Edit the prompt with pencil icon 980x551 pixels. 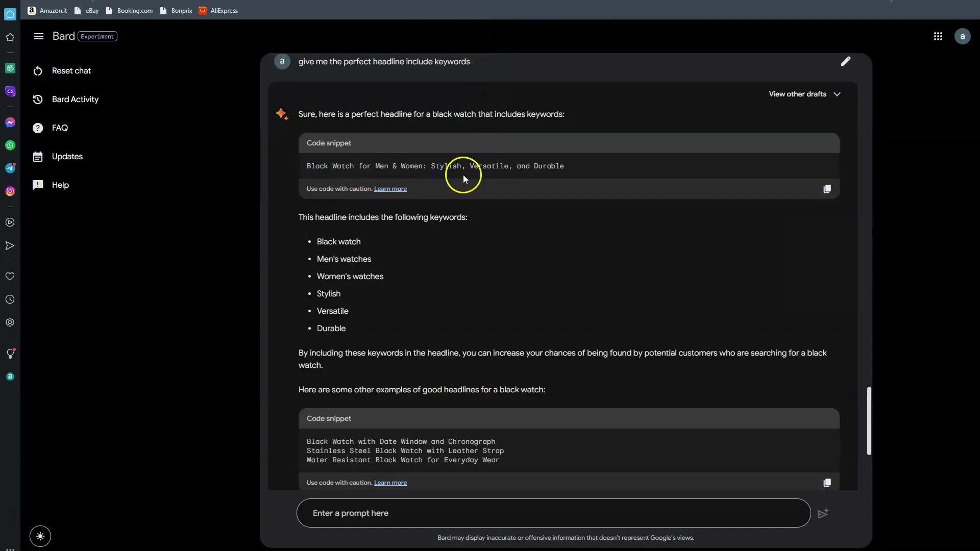point(846,61)
